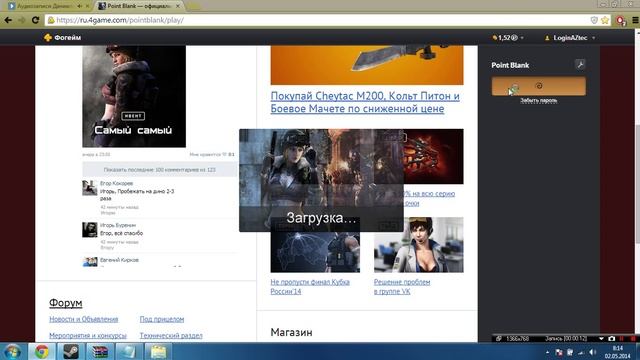Click the network signal icon in system tray
This screenshot has width=640, height=360.
pos(581,352)
